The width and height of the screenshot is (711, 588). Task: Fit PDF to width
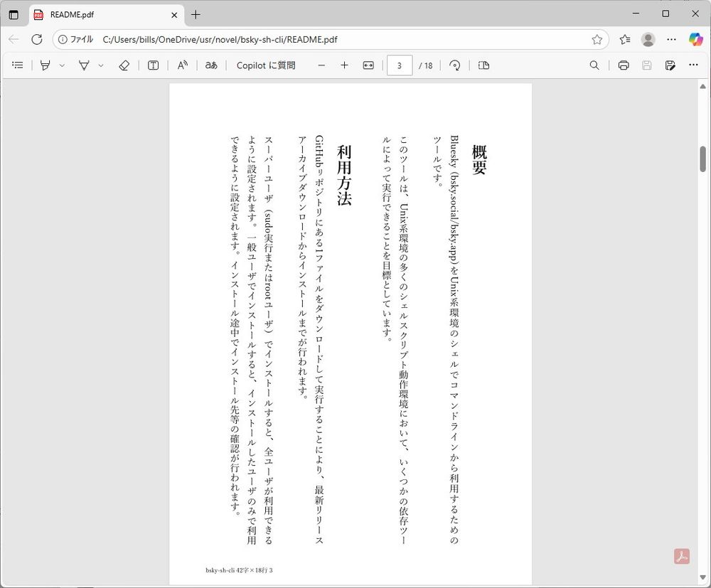368,65
